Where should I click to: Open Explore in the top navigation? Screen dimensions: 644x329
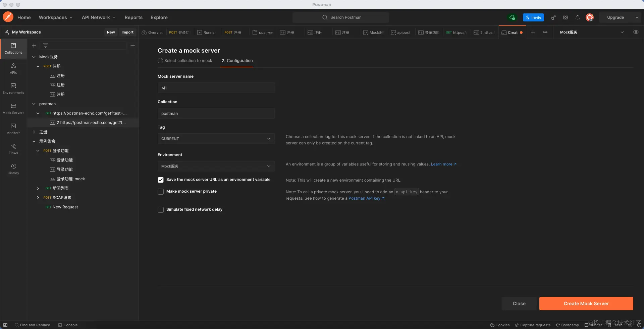(159, 17)
